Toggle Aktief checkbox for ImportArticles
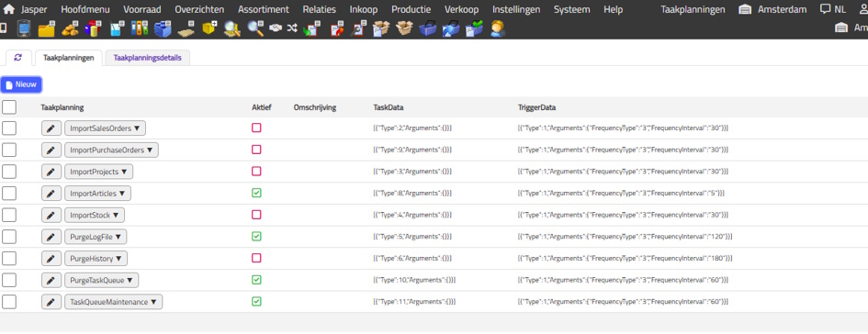Viewport: 868px width, 334px height. pos(256,193)
